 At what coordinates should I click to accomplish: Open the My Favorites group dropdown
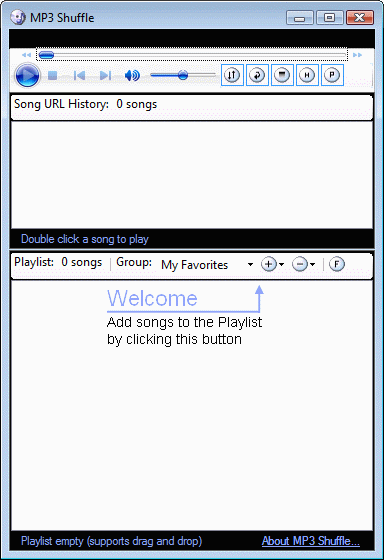[x=207, y=265]
